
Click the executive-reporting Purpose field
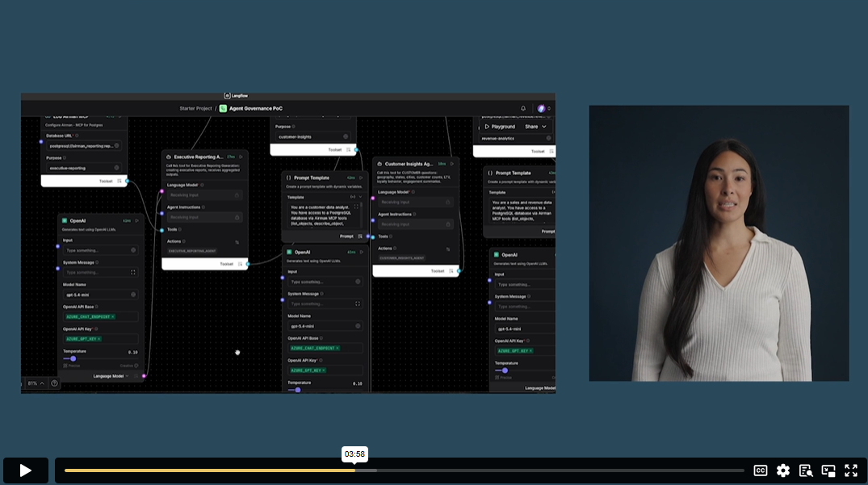[x=83, y=168]
